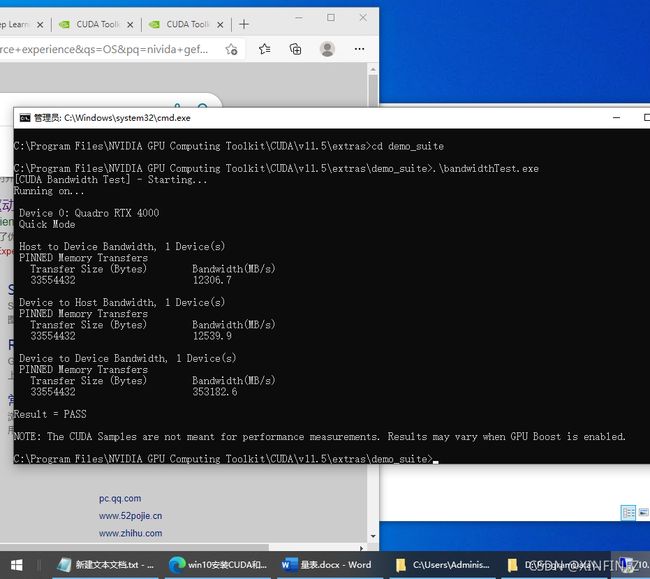Screen dimensions: 650x579
Task: Open the Favorites list in Edge
Action: 265,49
